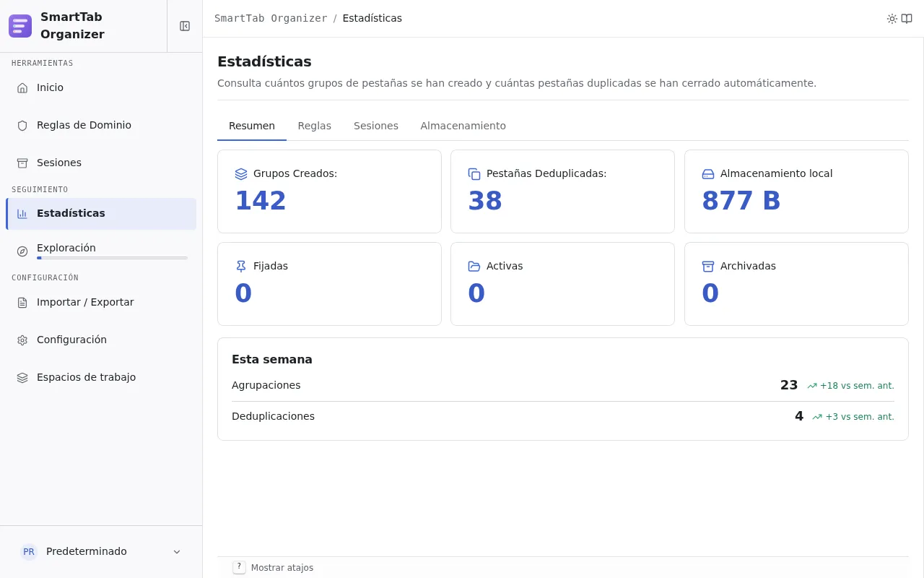Click the Importar / Exportar file icon

tap(22, 302)
